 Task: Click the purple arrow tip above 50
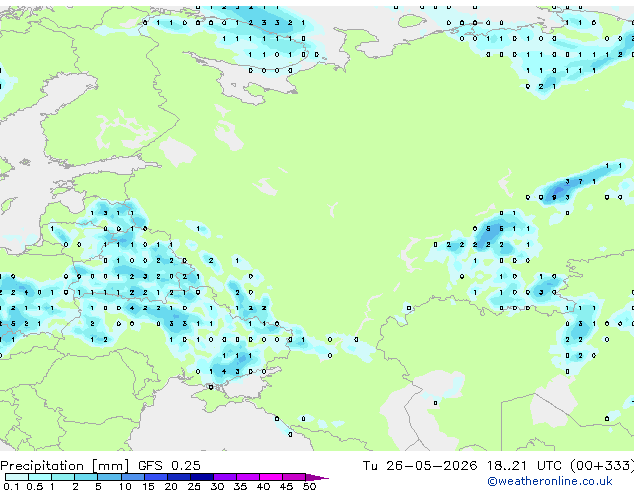[x=318, y=477]
